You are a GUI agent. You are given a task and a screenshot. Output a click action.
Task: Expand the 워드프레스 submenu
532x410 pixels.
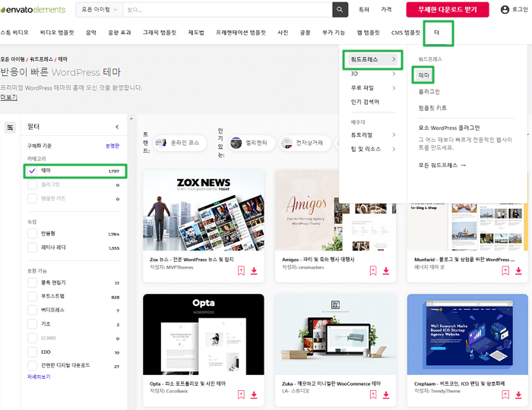(x=373, y=60)
